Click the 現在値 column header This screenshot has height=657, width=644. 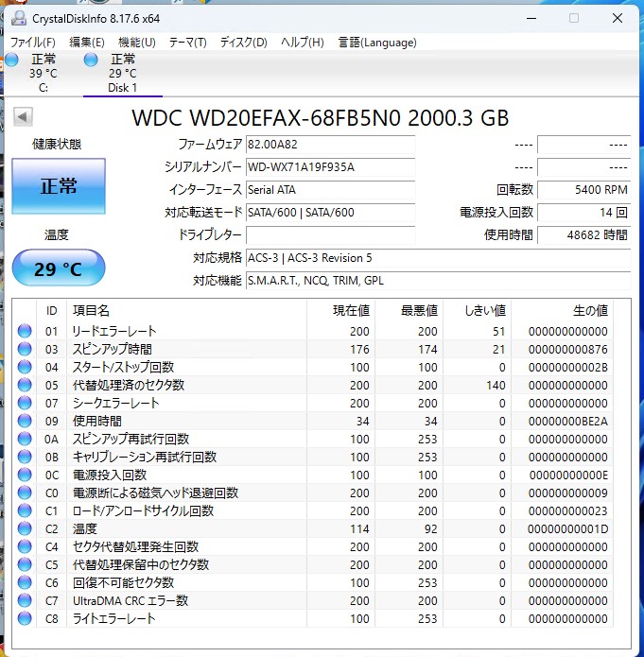tap(352, 311)
